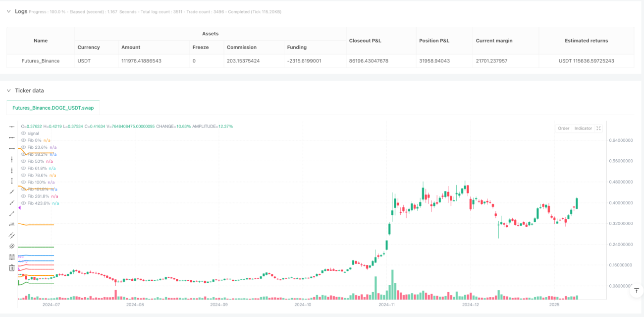Image resolution: width=644 pixels, height=317 pixels.
Task: Toggle visibility of Fib 0% indicator
Action: point(23,140)
